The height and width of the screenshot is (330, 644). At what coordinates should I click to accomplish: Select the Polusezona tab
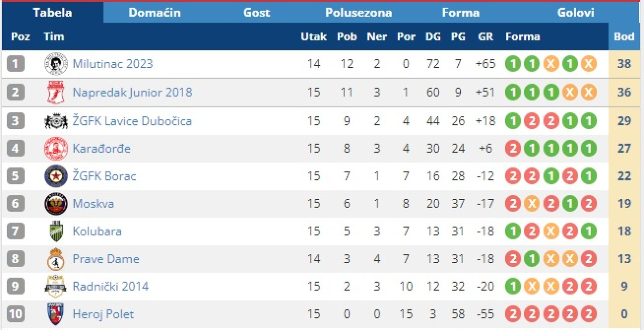click(358, 13)
